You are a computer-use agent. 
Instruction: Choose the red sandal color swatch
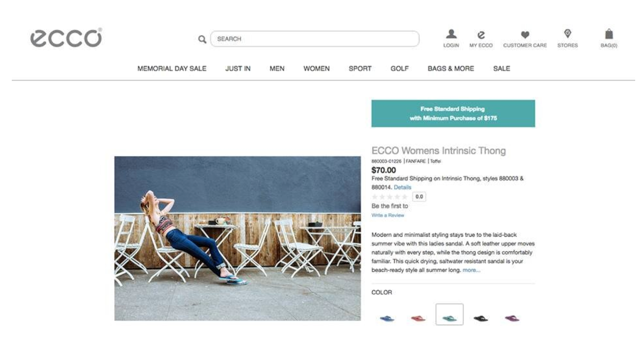tap(418, 318)
